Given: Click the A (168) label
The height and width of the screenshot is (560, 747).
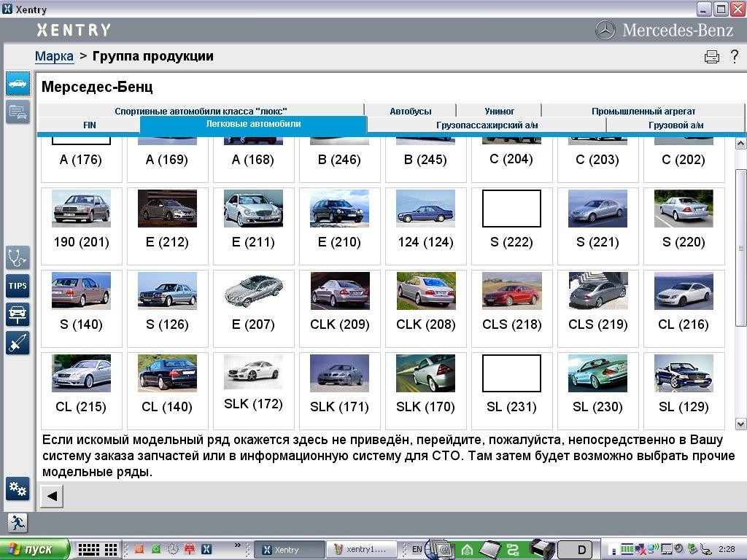Looking at the screenshot, I should pyautogui.click(x=253, y=160).
